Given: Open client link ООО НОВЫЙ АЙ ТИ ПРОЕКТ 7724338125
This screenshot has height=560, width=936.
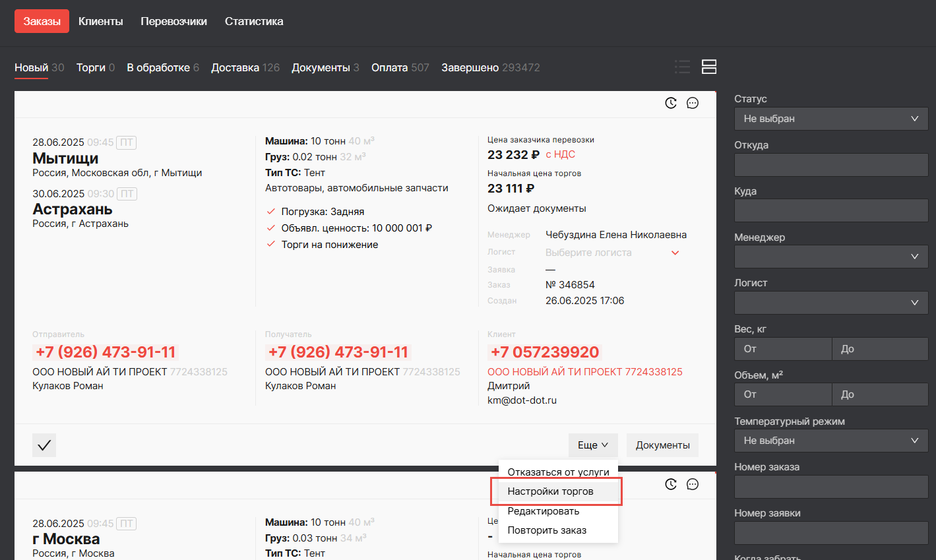Looking at the screenshot, I should [585, 372].
